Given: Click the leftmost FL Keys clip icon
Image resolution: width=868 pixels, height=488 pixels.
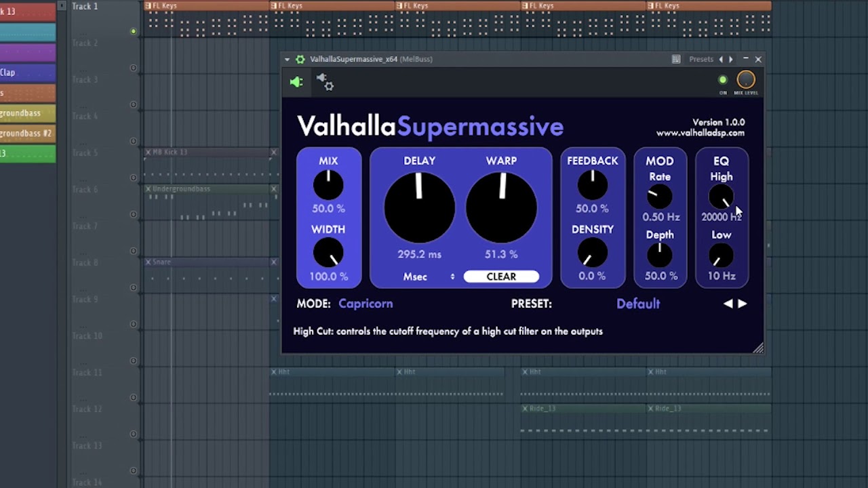Looking at the screenshot, I should coord(148,6).
